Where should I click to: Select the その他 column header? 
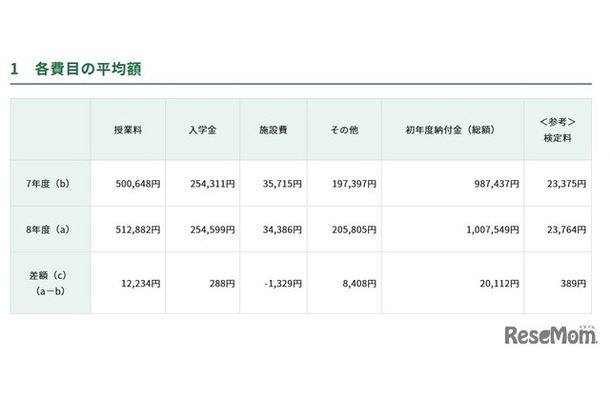click(344, 130)
